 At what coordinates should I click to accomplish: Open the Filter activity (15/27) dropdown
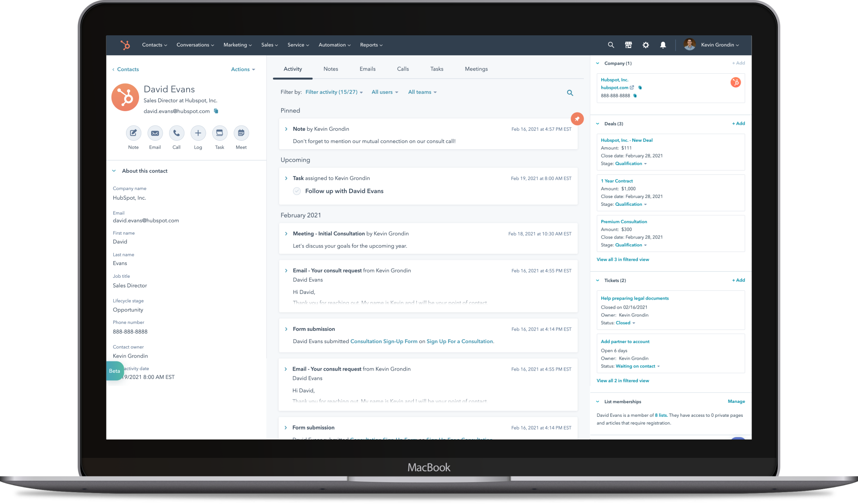click(x=334, y=92)
